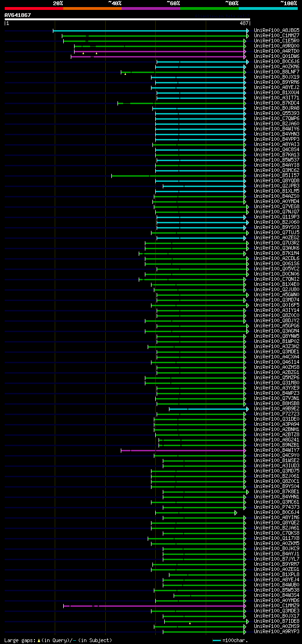Screen dimensions: 302x644
Task: Click the red ~20% legend segment
Action: click(x=34, y=8)
